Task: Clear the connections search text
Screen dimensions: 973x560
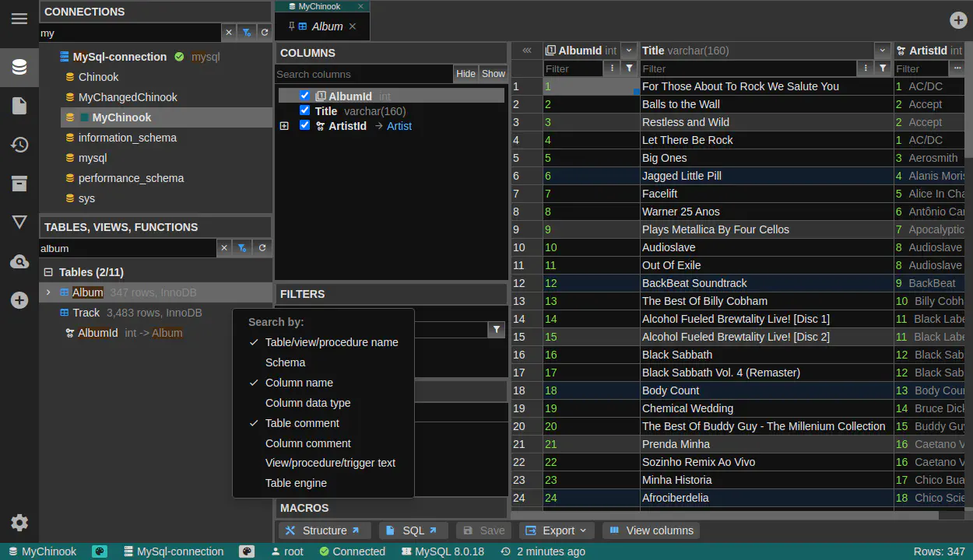Action: click(x=228, y=33)
